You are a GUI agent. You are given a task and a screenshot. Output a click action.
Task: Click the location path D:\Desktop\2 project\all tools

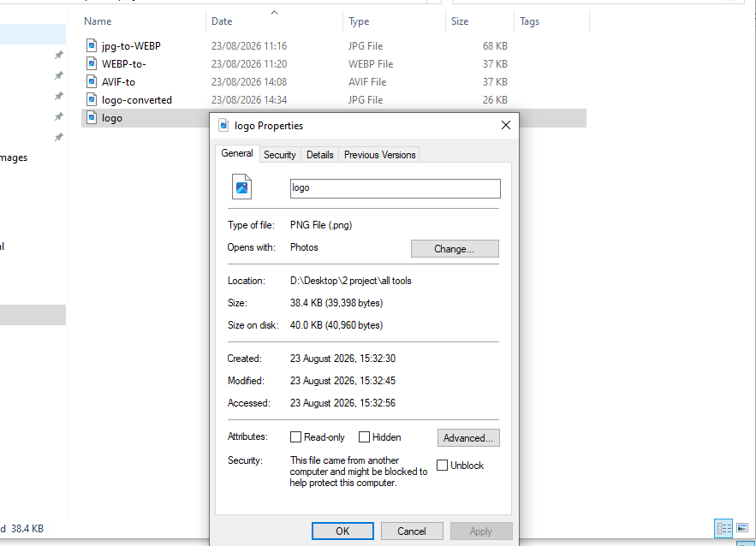[x=350, y=281]
